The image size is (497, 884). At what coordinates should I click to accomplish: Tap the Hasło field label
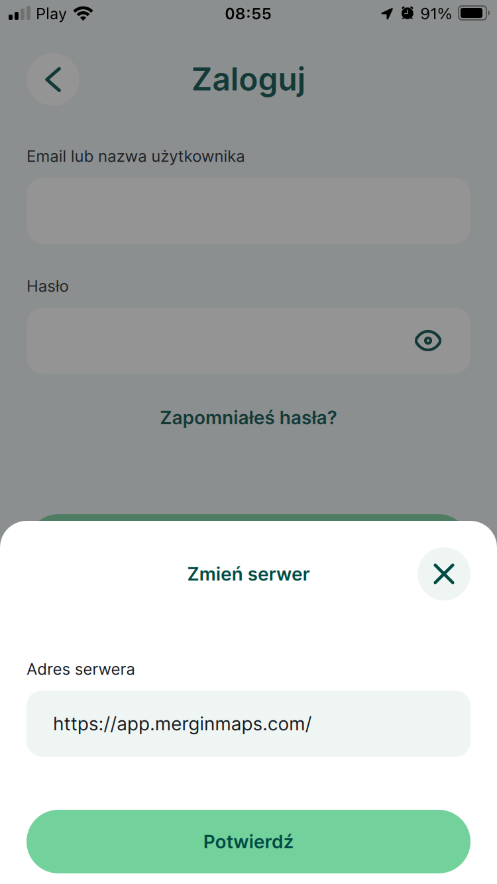coord(48,286)
